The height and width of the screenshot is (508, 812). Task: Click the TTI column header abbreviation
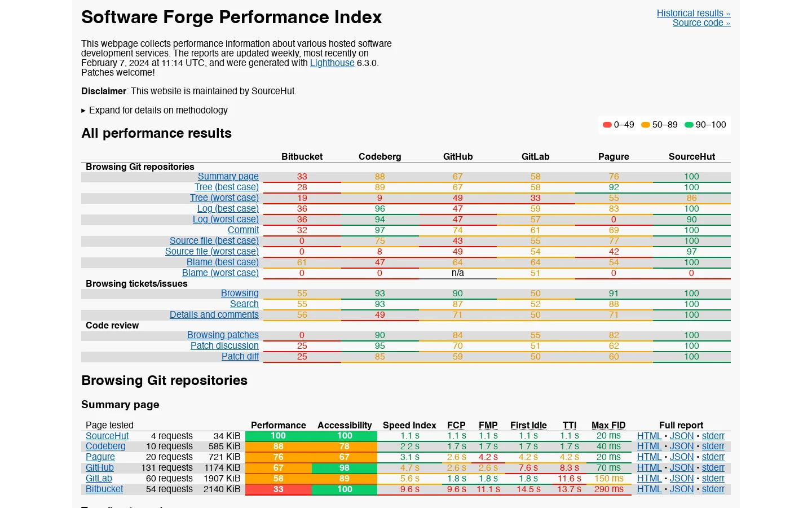(570, 425)
